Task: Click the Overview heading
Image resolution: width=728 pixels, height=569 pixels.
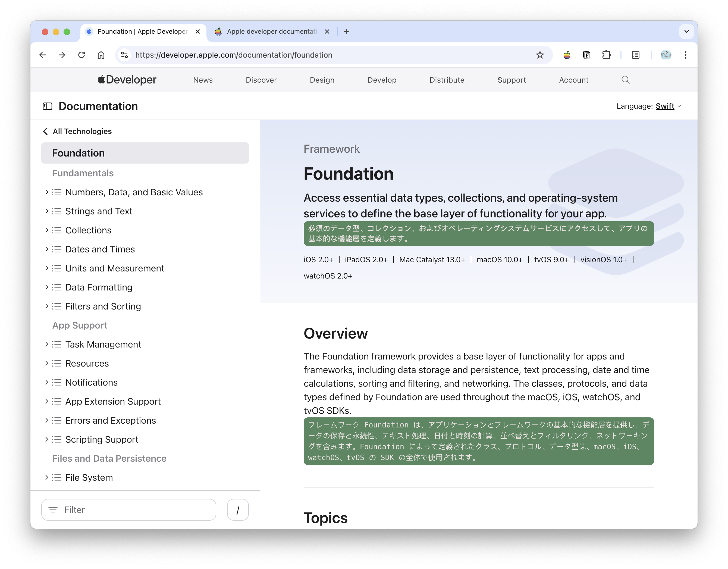Action: click(335, 333)
